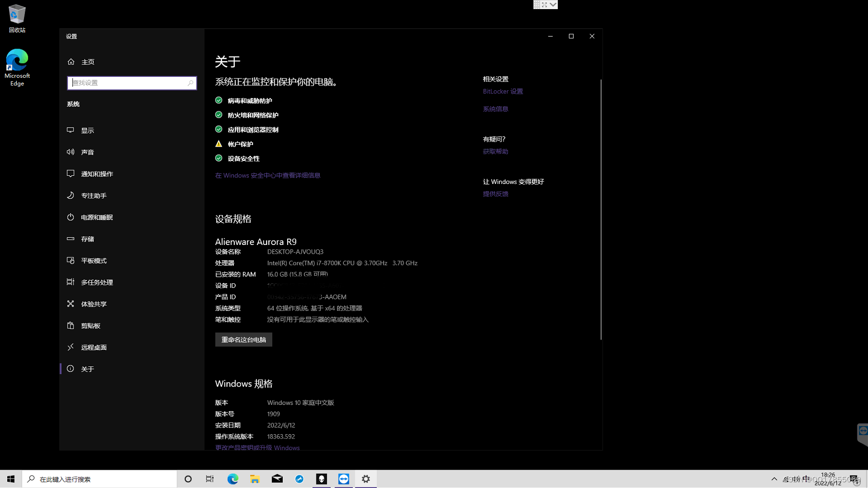The height and width of the screenshot is (488, 868).
Task: Click Settings gear on taskbar
Action: click(x=366, y=479)
